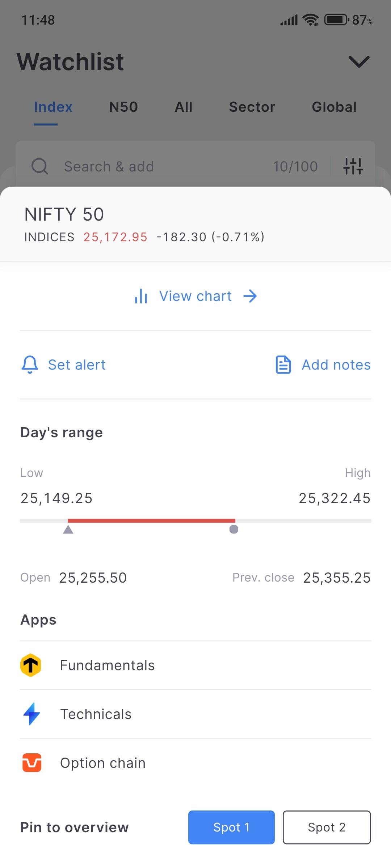Tap the bell icon for Set alert

coord(30,365)
